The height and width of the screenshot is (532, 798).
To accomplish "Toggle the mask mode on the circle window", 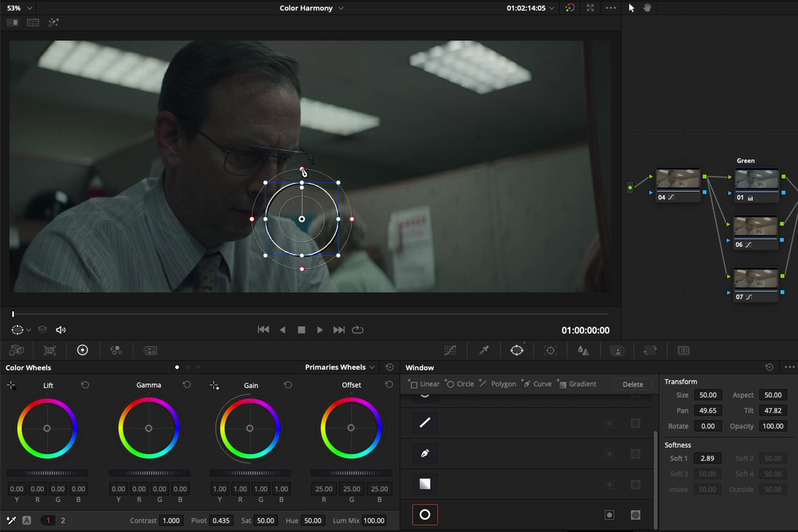I will 636,515.
